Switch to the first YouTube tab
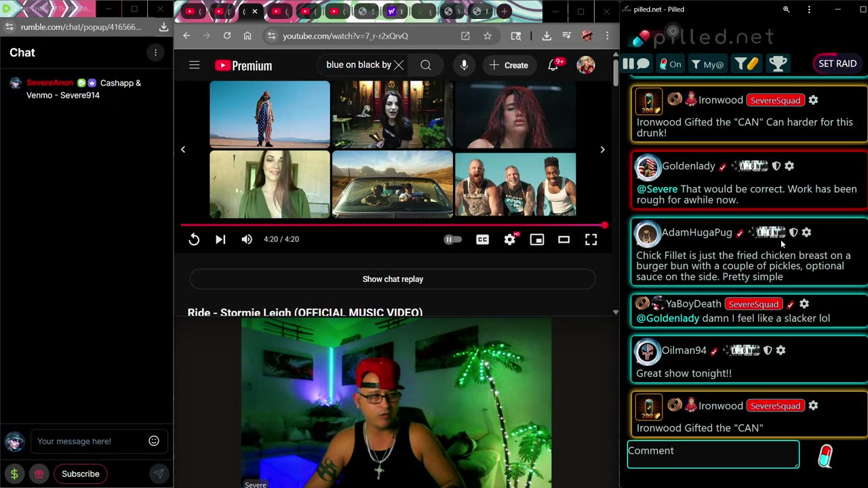Viewport: 868px width, 488px height. (190, 12)
